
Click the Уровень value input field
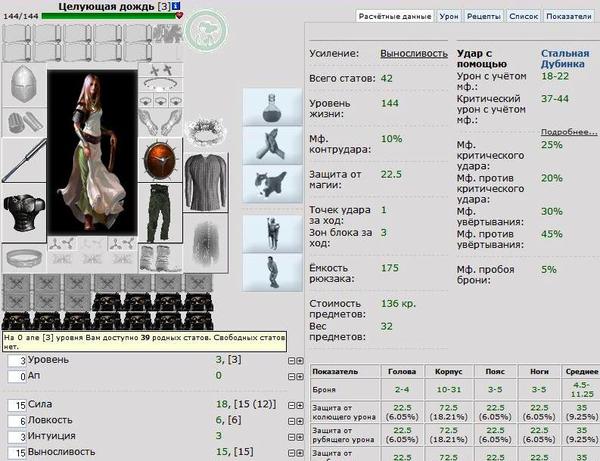coord(17,360)
